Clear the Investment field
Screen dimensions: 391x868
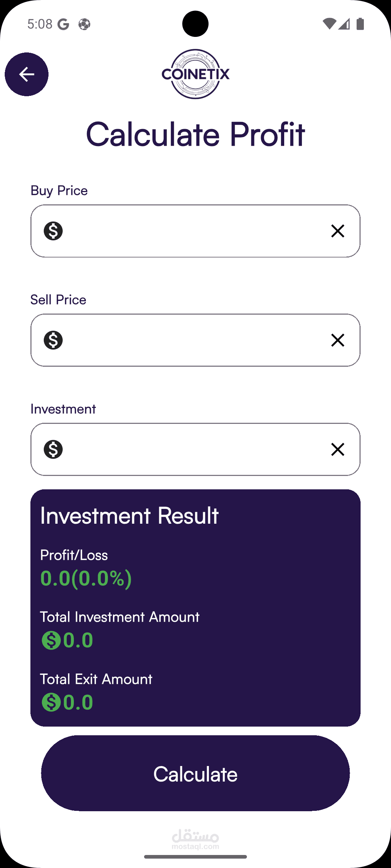pos(337,449)
